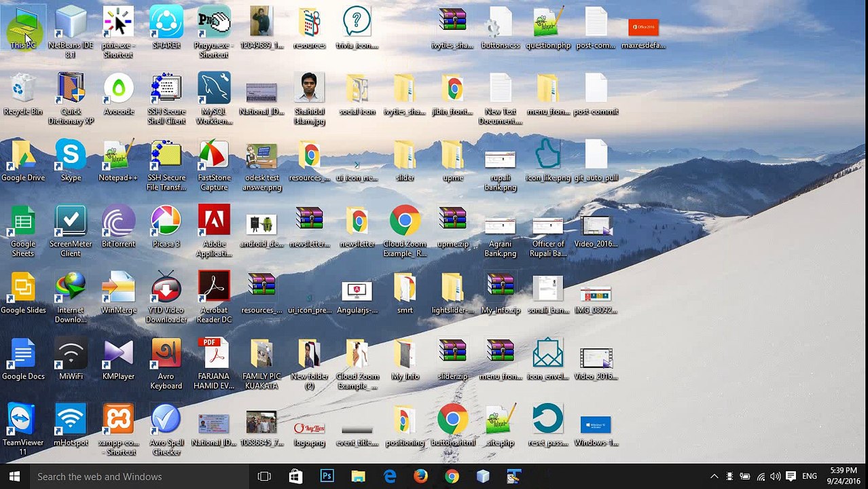Select the SSH Secure File Transfer shortcut
Viewport: 868px width, 489px height.
click(166, 165)
